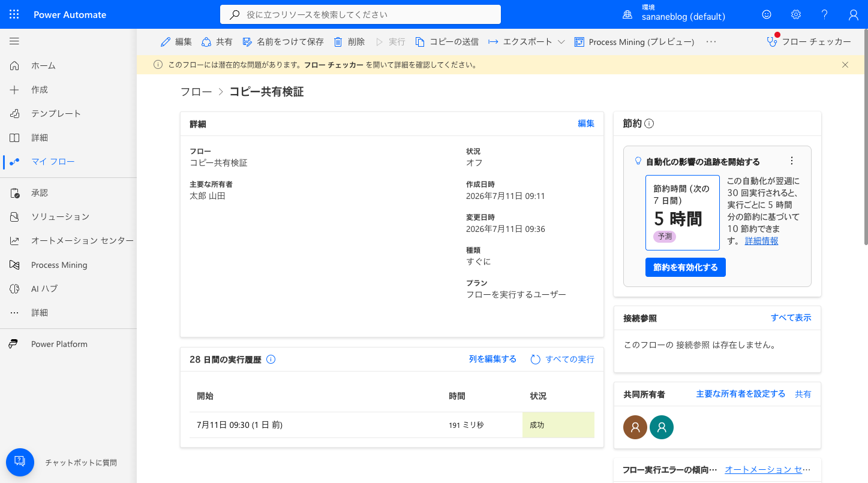Click the page vertical scrollbar
The height and width of the screenshot is (483, 868).
pos(865,138)
